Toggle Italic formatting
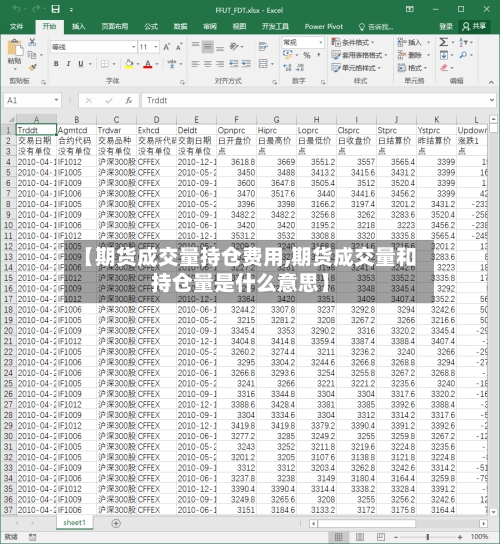The width and height of the screenshot is (500, 544). [68, 64]
